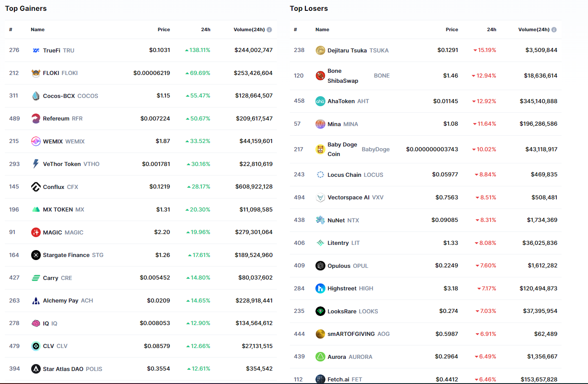Click the MAGIC red circle logo

click(x=36, y=232)
